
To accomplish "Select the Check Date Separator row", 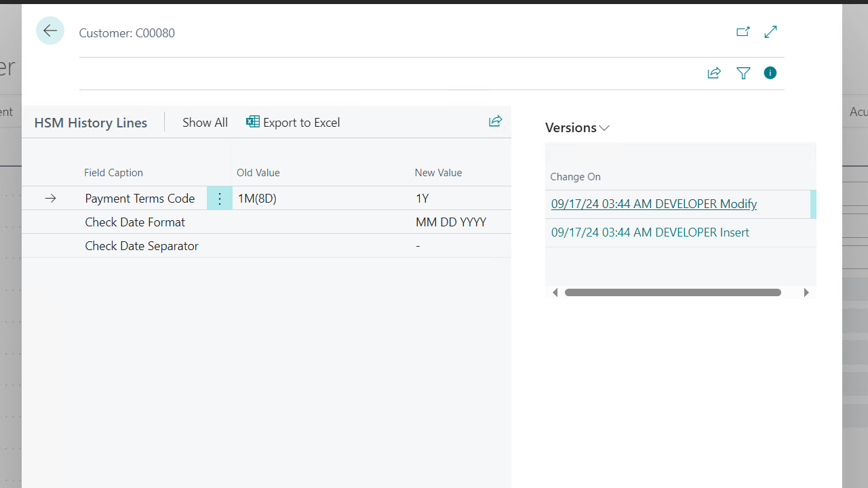I will tap(142, 246).
